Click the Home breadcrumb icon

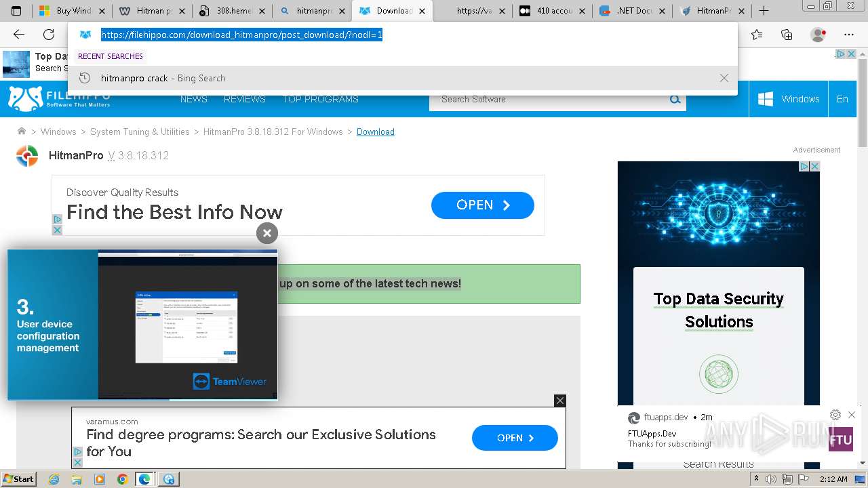point(22,131)
